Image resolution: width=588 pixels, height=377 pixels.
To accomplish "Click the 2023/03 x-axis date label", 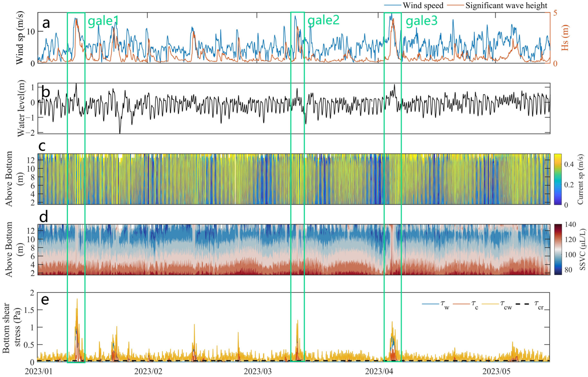I will click(257, 372).
